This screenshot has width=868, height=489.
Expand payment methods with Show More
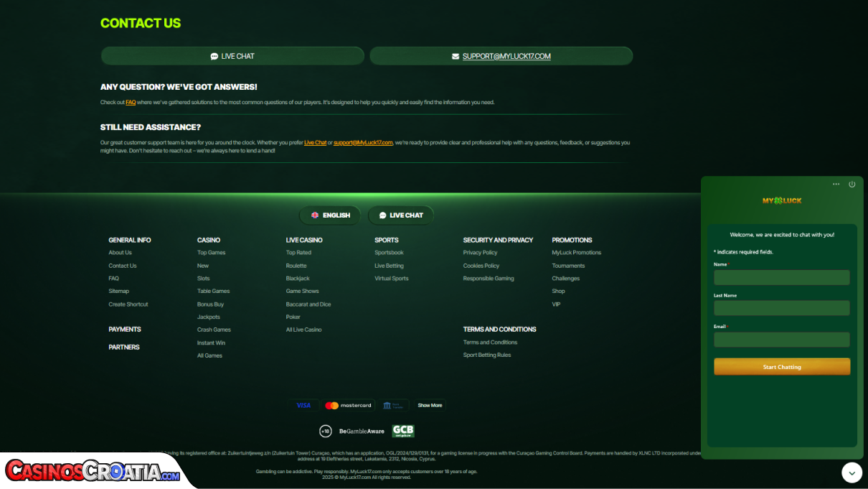430,406
